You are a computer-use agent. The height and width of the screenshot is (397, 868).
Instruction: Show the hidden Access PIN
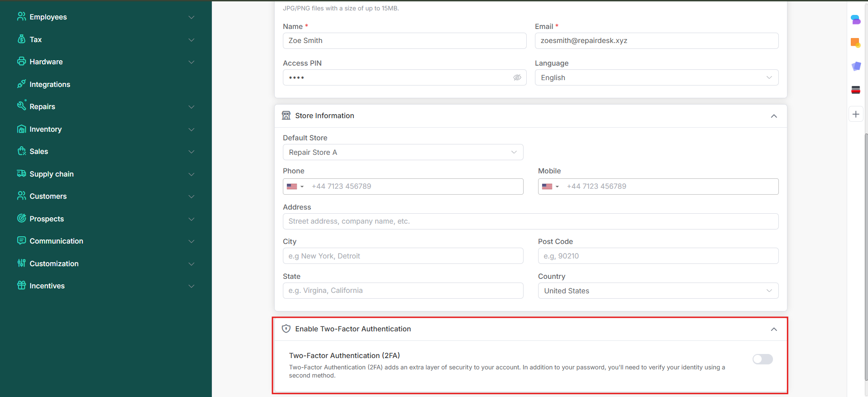[x=517, y=77]
